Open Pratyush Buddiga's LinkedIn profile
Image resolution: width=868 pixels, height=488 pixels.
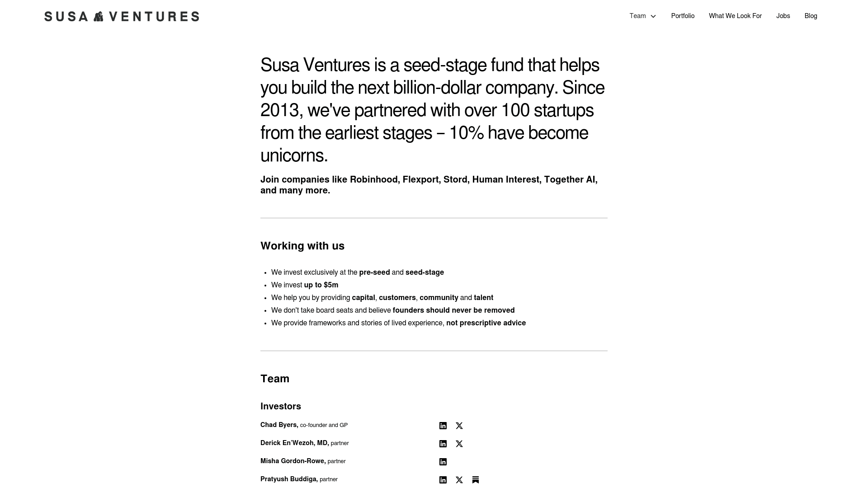(443, 480)
